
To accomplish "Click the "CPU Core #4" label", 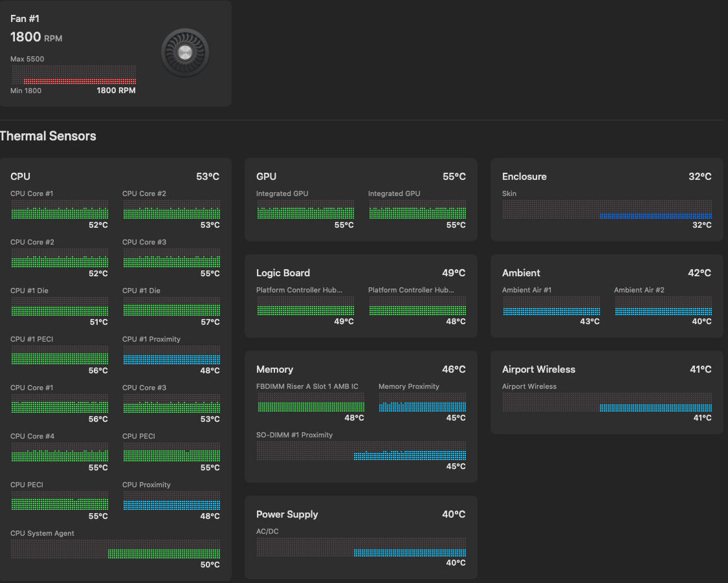I will point(32,436).
